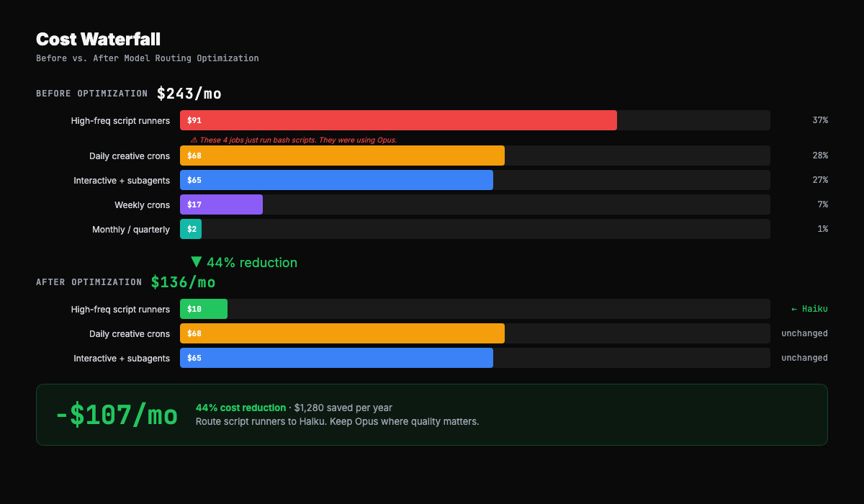Click the blue $65 bar in After section
Viewport: 864px width, 504px height.
pyautogui.click(x=336, y=358)
